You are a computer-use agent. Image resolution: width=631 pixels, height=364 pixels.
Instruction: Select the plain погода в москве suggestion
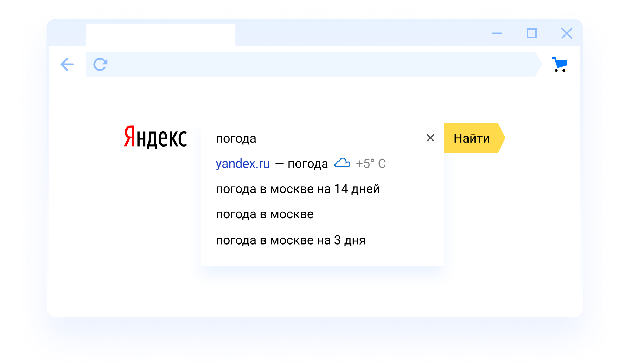264,214
